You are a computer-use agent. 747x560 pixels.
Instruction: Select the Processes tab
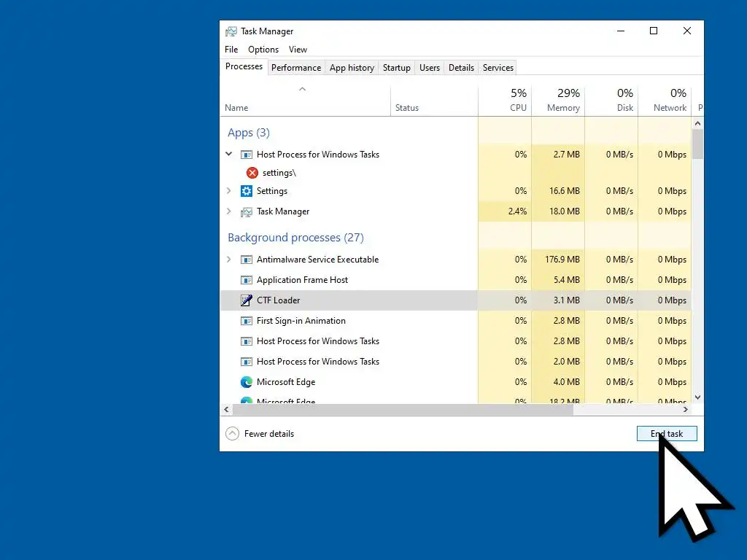point(244,66)
